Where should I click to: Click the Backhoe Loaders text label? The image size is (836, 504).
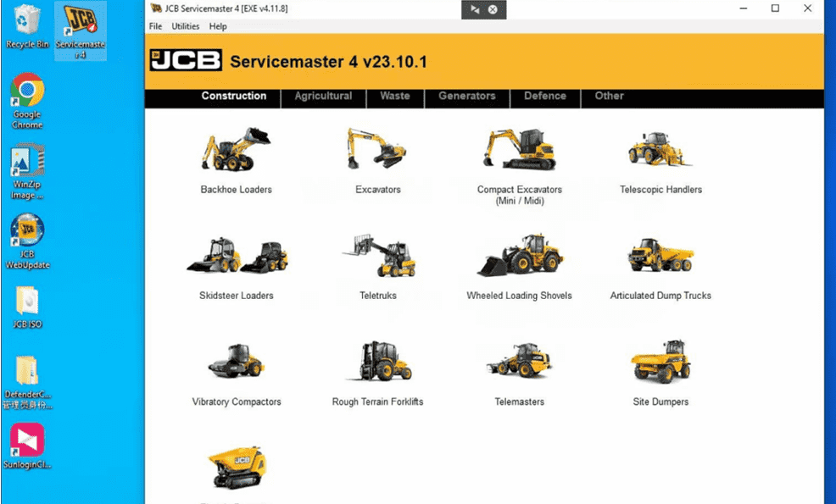[237, 190]
